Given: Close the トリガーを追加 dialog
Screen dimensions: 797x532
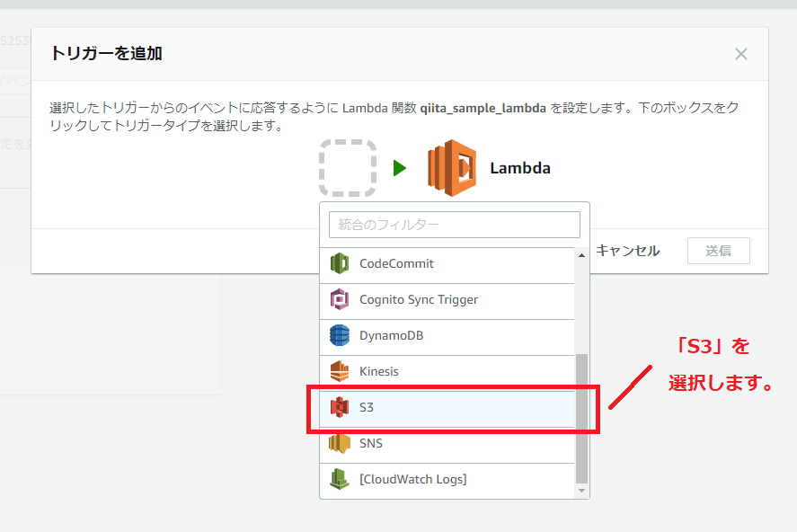Looking at the screenshot, I should [740, 54].
